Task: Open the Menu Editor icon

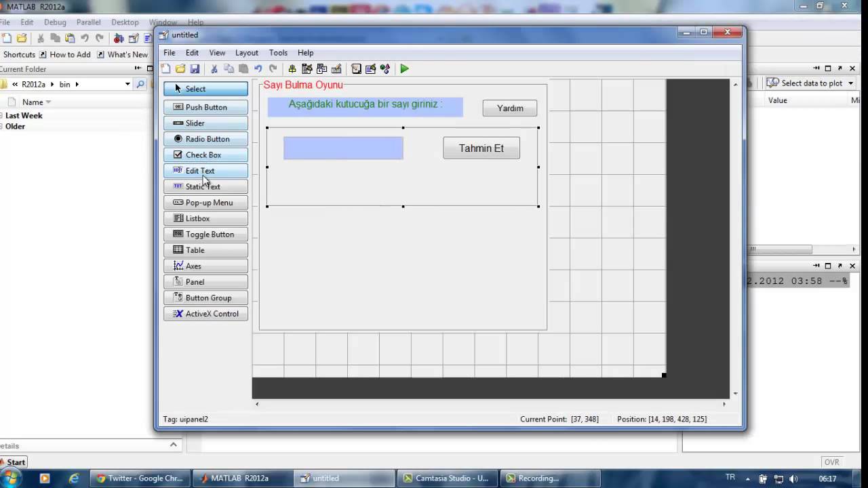Action: click(307, 68)
